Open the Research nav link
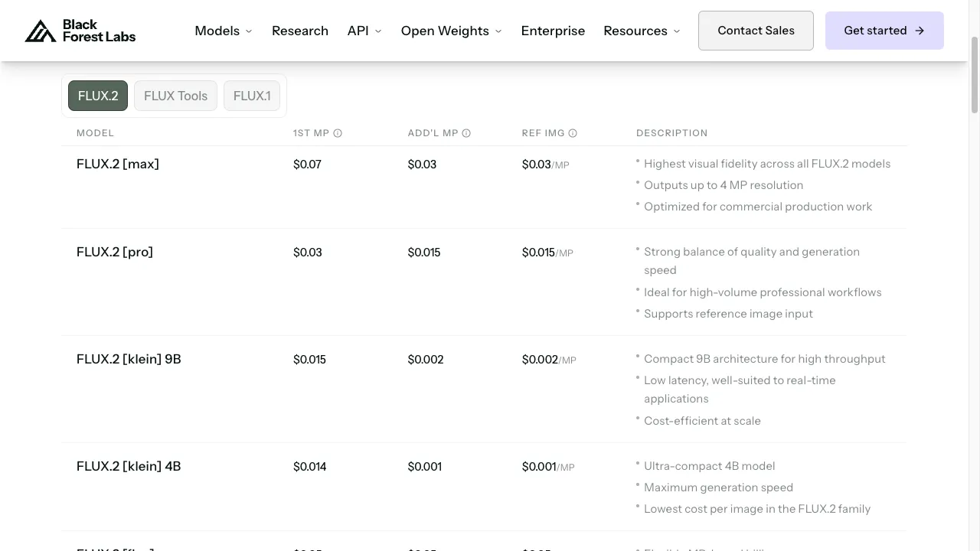Image resolution: width=980 pixels, height=551 pixels. [300, 31]
